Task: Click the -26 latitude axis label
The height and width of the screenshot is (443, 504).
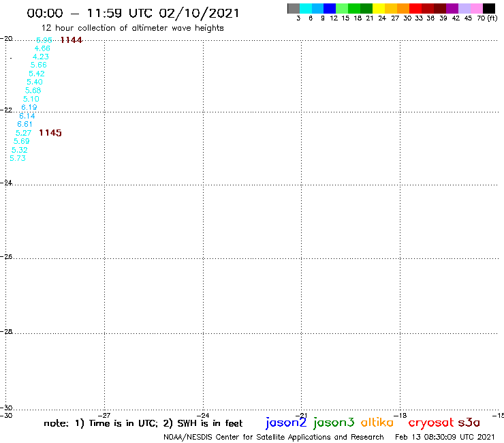Action: [6, 257]
